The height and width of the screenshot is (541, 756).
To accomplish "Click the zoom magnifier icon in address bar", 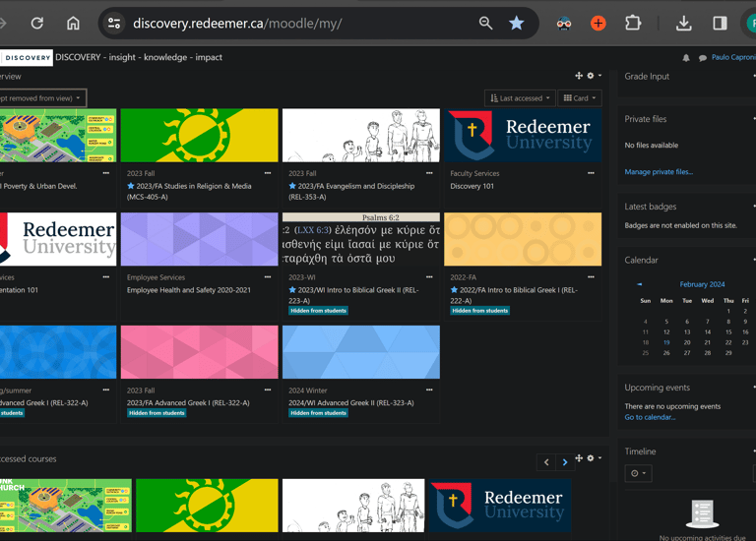I will point(485,24).
